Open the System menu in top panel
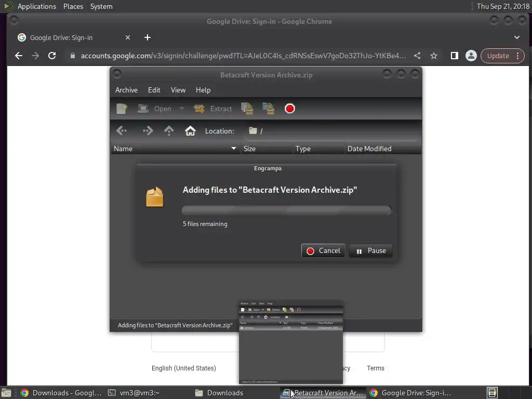Screen dimensions: 532x399 tap(101, 6)
